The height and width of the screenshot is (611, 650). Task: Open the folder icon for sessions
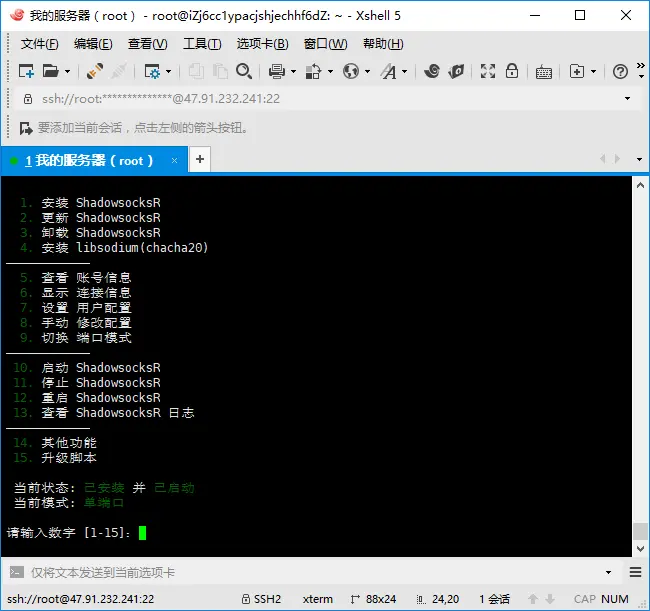point(51,71)
